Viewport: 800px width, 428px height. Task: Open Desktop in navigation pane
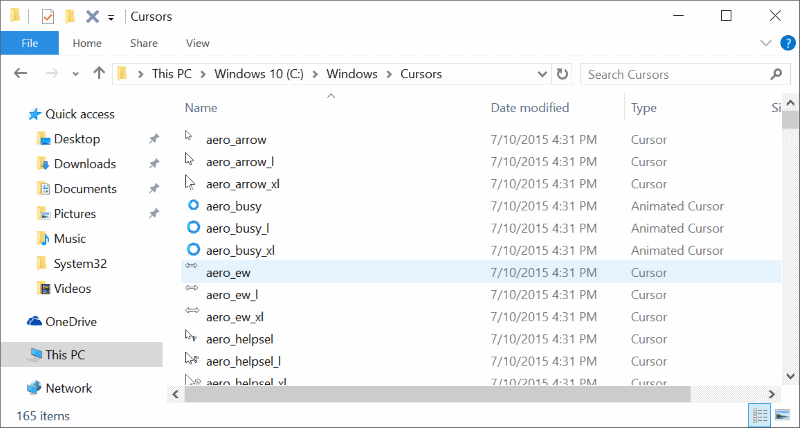pyautogui.click(x=77, y=139)
